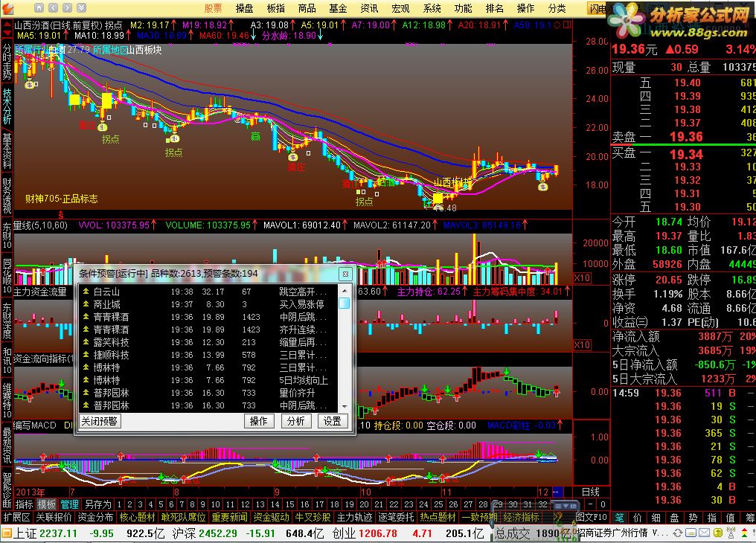Open the 热点题材 tab

point(438,518)
